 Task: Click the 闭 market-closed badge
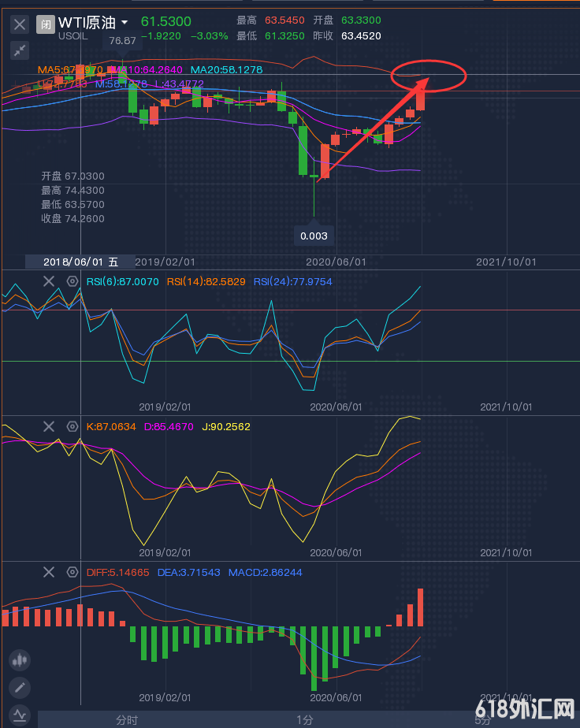[46, 24]
